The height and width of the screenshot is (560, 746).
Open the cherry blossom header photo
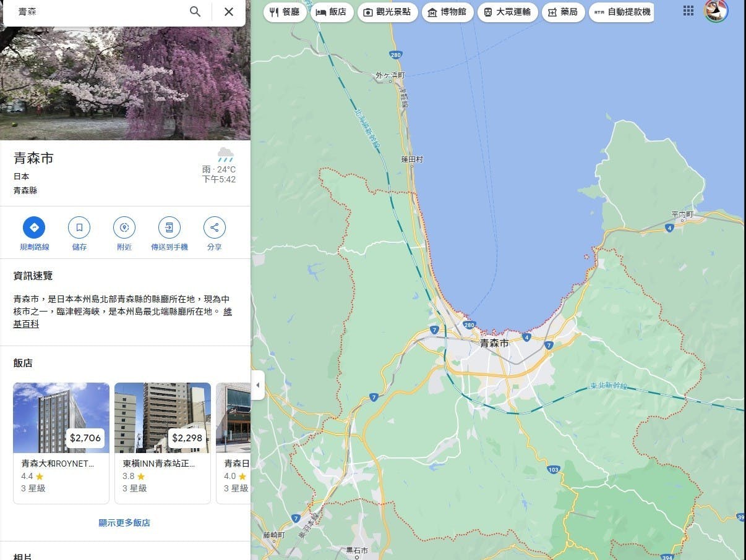coord(125,83)
